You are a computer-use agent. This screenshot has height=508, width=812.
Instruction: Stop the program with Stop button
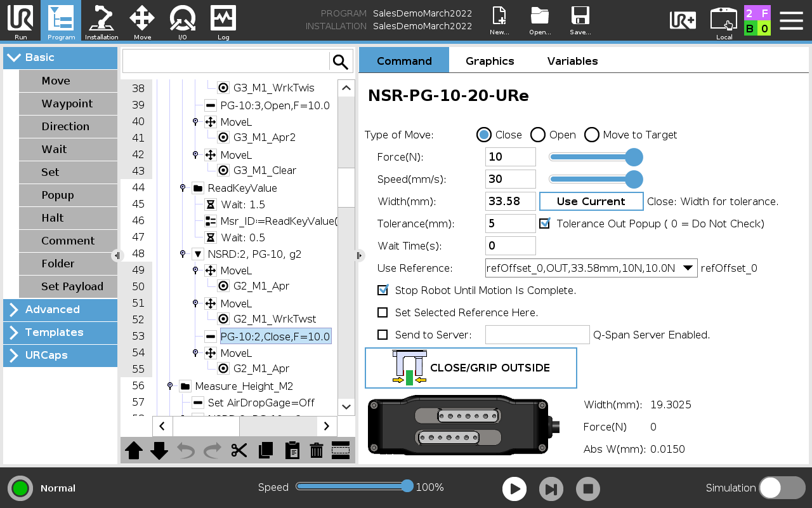(x=588, y=489)
